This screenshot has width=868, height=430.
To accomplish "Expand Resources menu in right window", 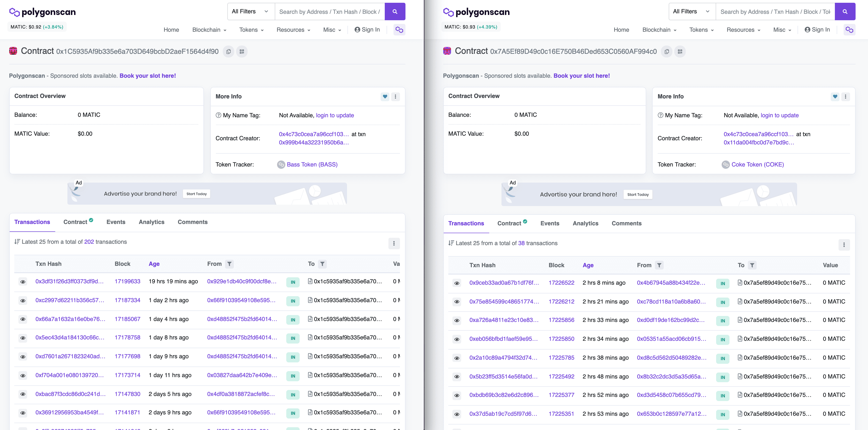I will pyautogui.click(x=743, y=30).
